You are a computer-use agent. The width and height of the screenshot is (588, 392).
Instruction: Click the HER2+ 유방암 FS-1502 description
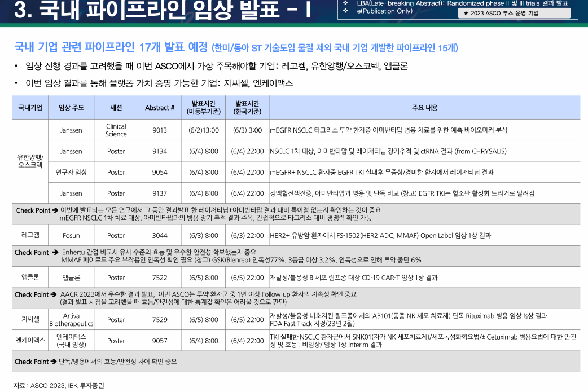point(380,235)
